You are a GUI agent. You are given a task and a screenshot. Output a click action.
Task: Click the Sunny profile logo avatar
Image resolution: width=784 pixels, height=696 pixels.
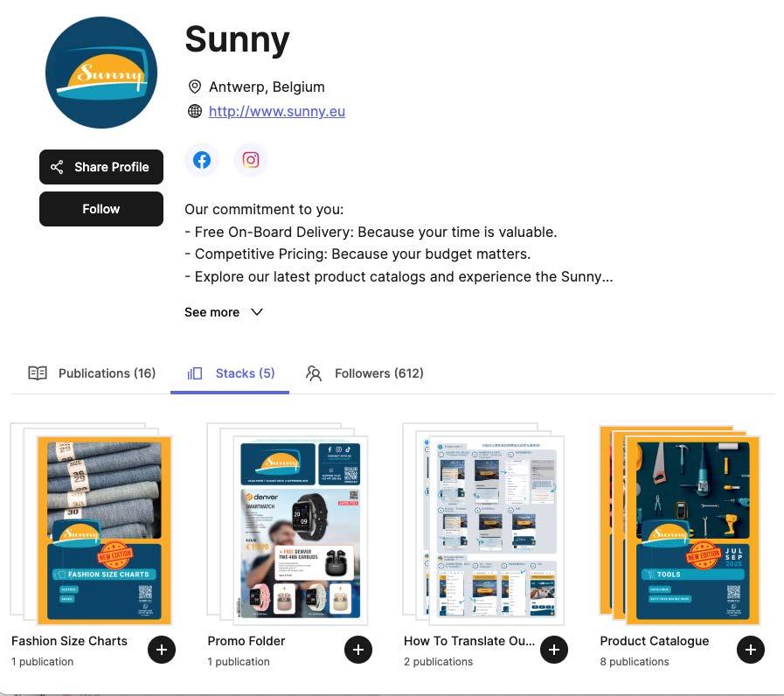101,73
